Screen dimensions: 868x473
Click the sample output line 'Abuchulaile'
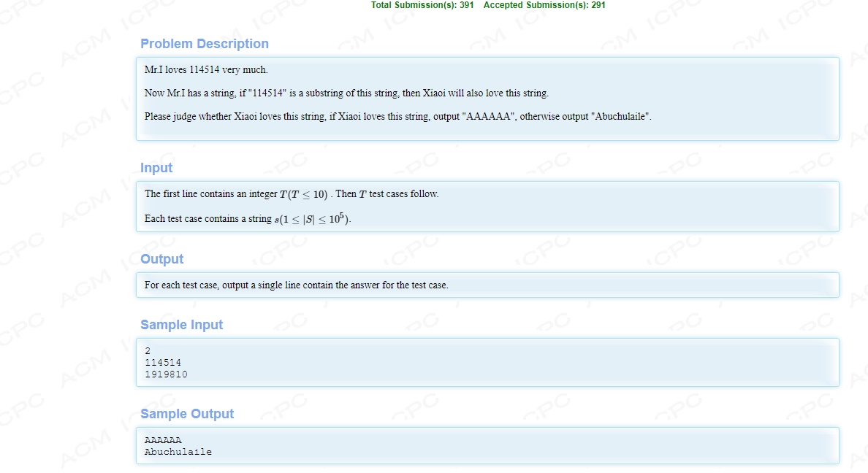click(x=178, y=451)
